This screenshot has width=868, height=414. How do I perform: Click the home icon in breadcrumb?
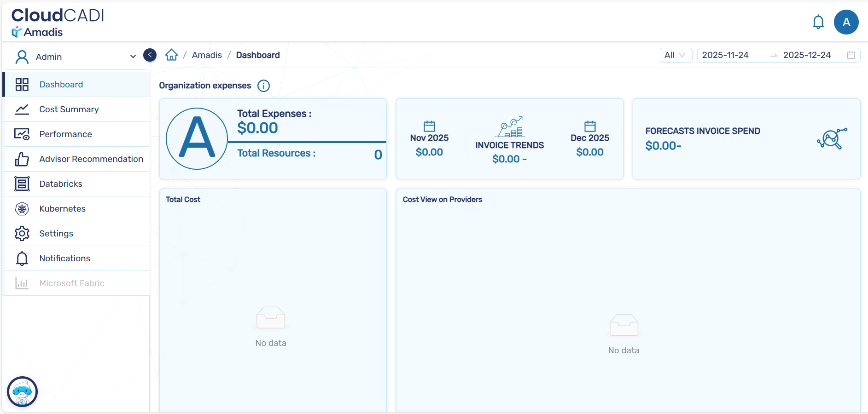[171, 55]
